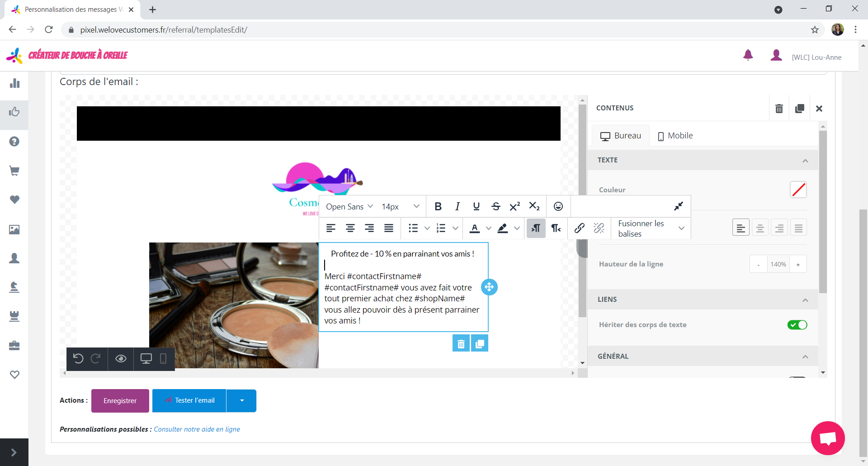Screen dimensions: 868x466
Task: Open the shopping cart sidebar item
Action: pos(14,171)
